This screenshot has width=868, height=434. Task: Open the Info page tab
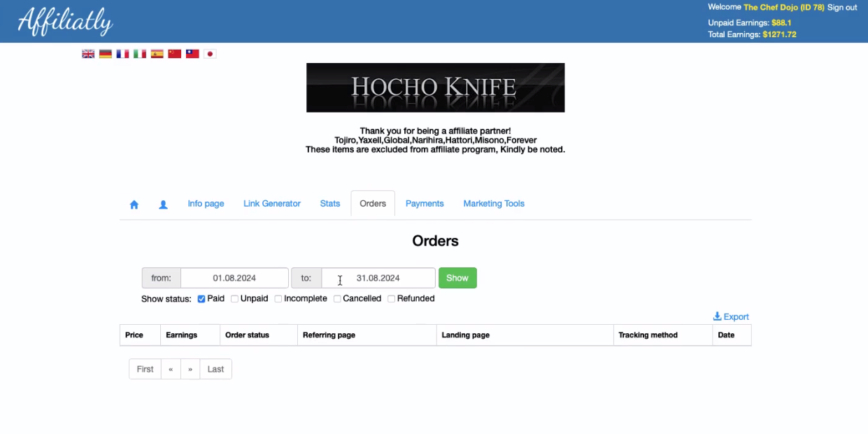pyautogui.click(x=206, y=204)
